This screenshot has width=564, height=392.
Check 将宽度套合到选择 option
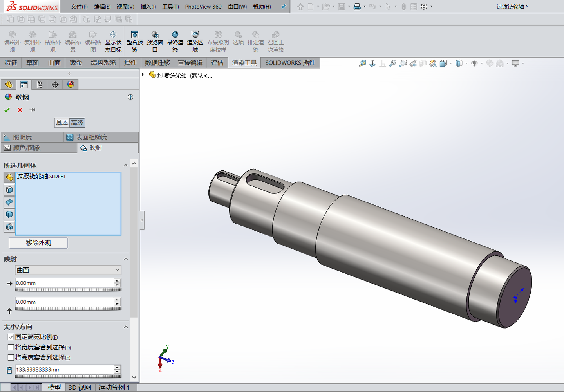click(11, 347)
